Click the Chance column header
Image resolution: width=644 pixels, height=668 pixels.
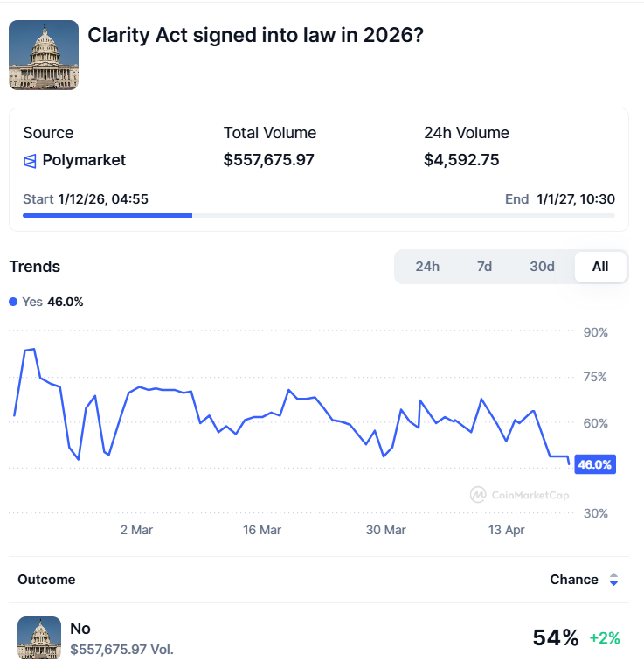tap(574, 580)
